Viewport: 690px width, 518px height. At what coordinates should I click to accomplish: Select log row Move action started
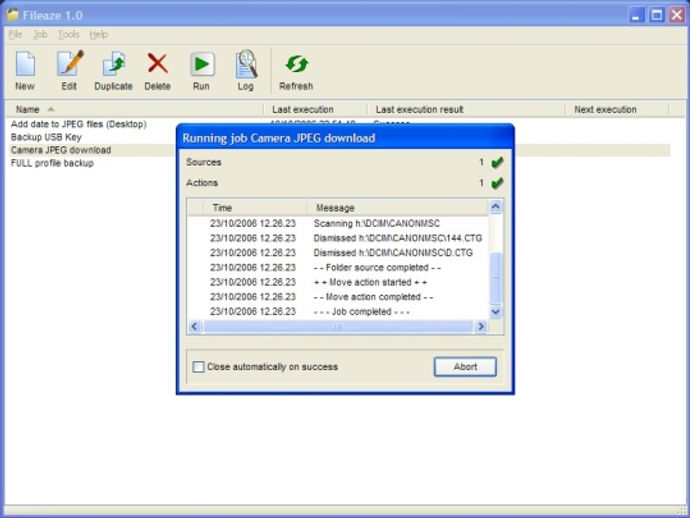coord(338,282)
